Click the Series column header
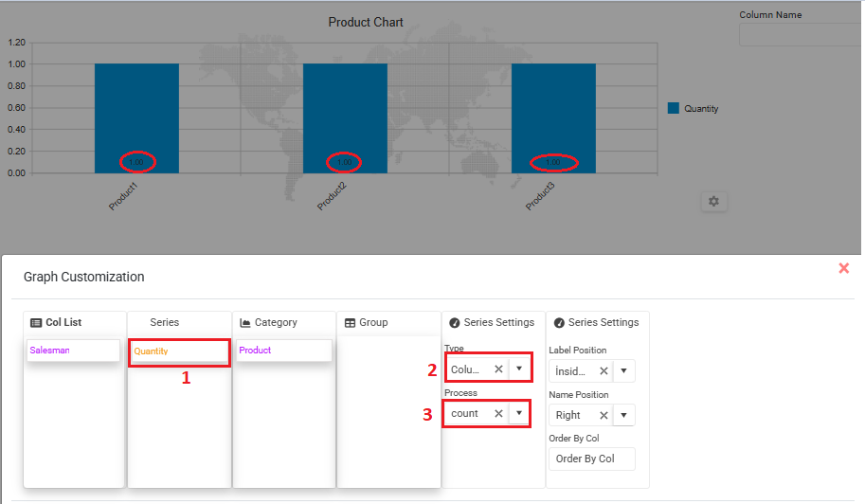 point(165,323)
